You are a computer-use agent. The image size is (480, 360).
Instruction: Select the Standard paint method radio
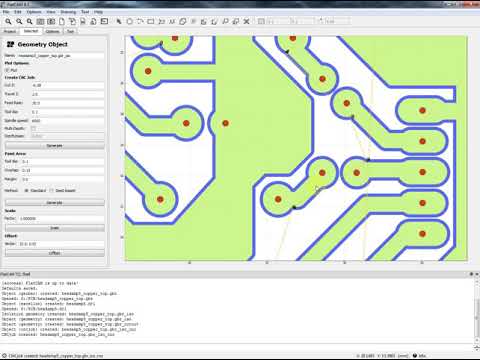[27, 190]
